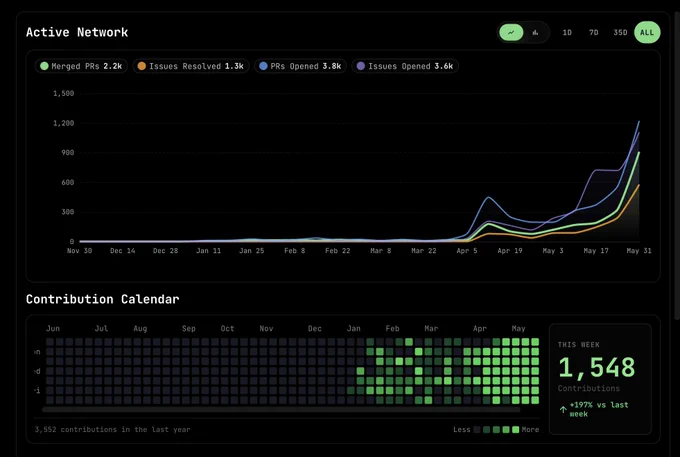Click the Jun month label in calendar

click(53, 329)
